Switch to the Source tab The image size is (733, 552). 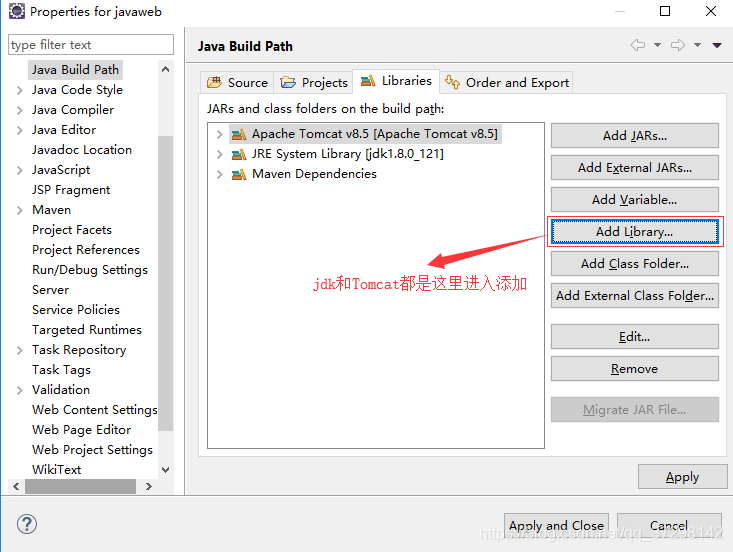tap(237, 83)
